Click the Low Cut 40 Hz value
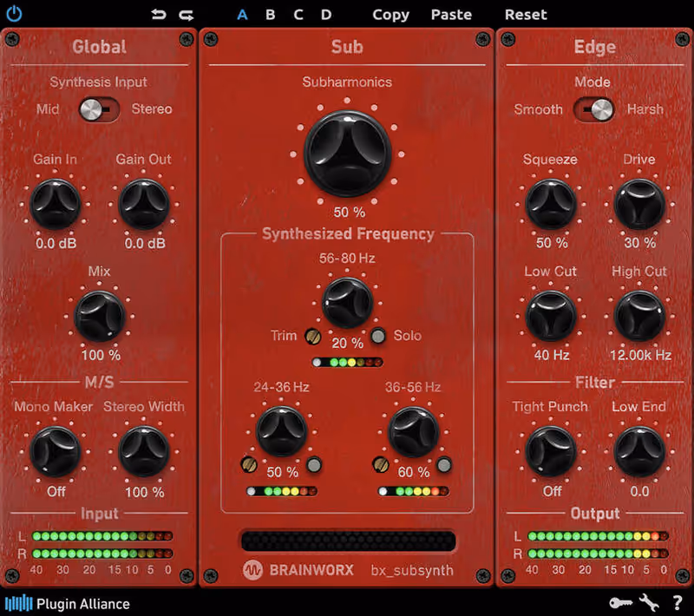This screenshot has width=694, height=616. click(552, 355)
